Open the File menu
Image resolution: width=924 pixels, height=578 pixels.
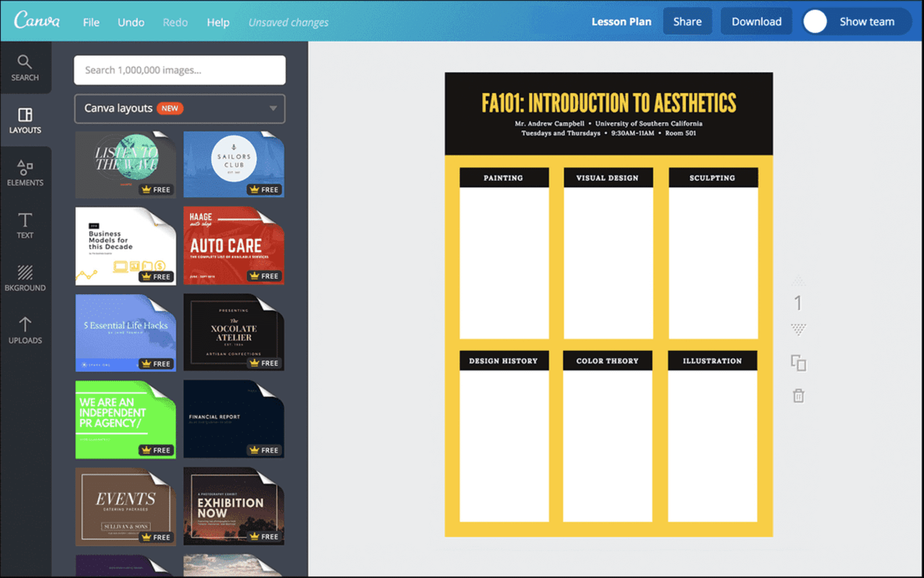tap(91, 22)
